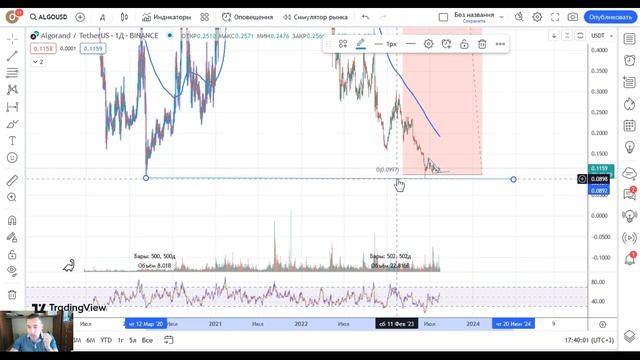Click the Сохранить save link under the layout name
This screenshot has height=360, width=640.
tap(474, 21)
